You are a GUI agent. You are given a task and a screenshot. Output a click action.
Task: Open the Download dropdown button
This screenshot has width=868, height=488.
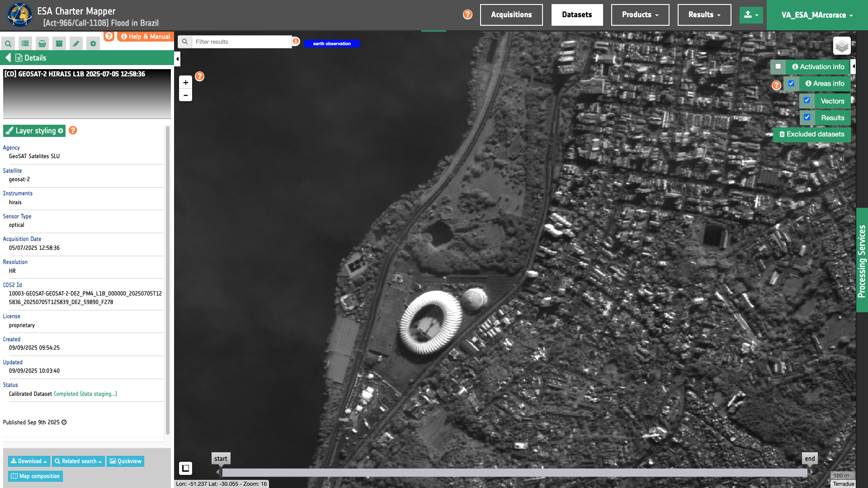click(29, 461)
